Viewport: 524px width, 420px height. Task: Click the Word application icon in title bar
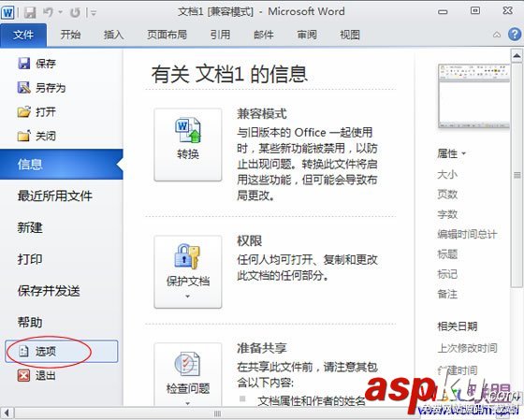point(7,12)
